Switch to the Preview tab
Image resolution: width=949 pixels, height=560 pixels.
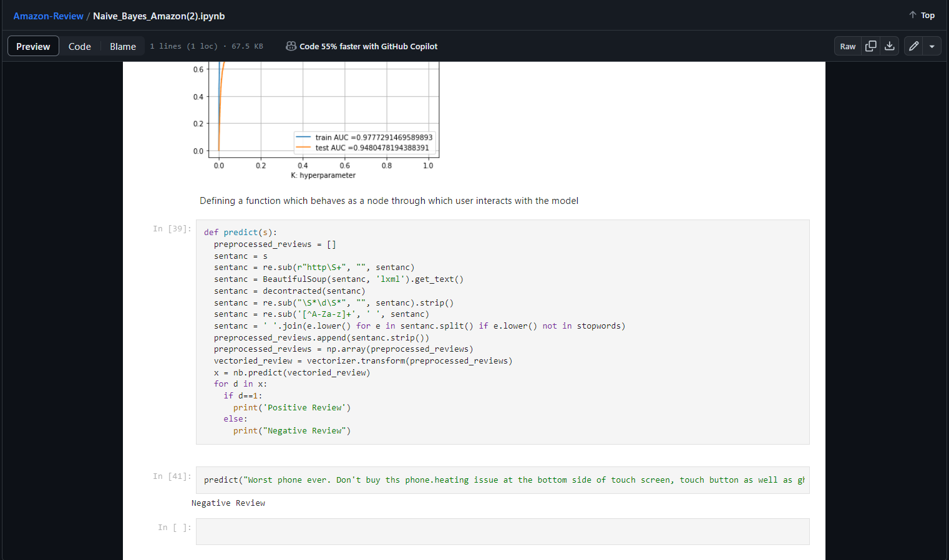33,46
